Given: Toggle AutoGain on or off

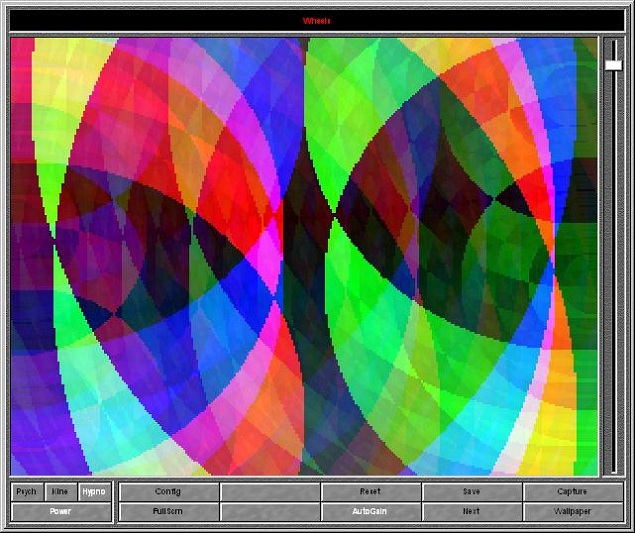Looking at the screenshot, I should click(x=371, y=512).
